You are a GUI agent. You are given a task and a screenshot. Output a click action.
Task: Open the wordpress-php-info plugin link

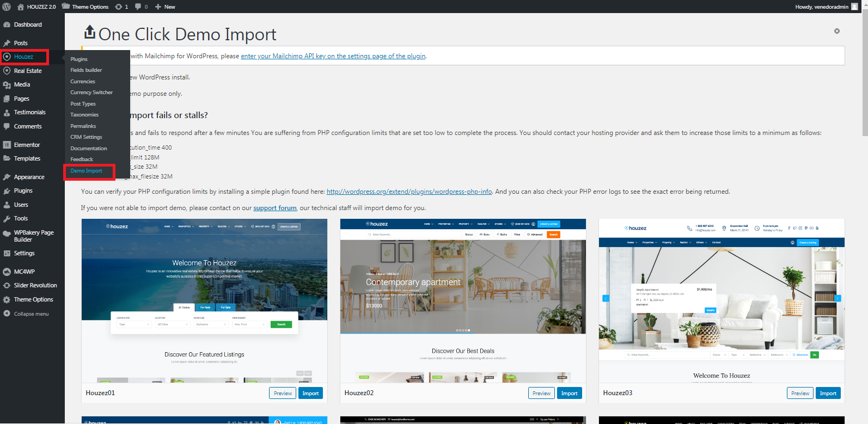409,192
